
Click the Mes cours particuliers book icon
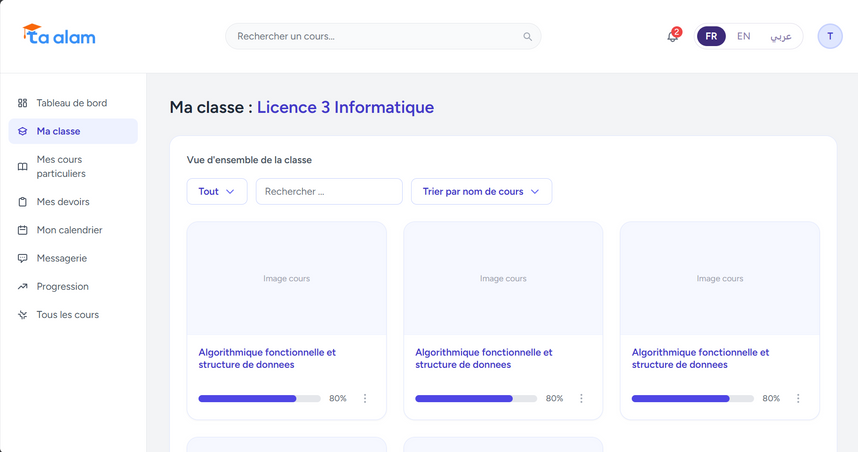tap(22, 167)
